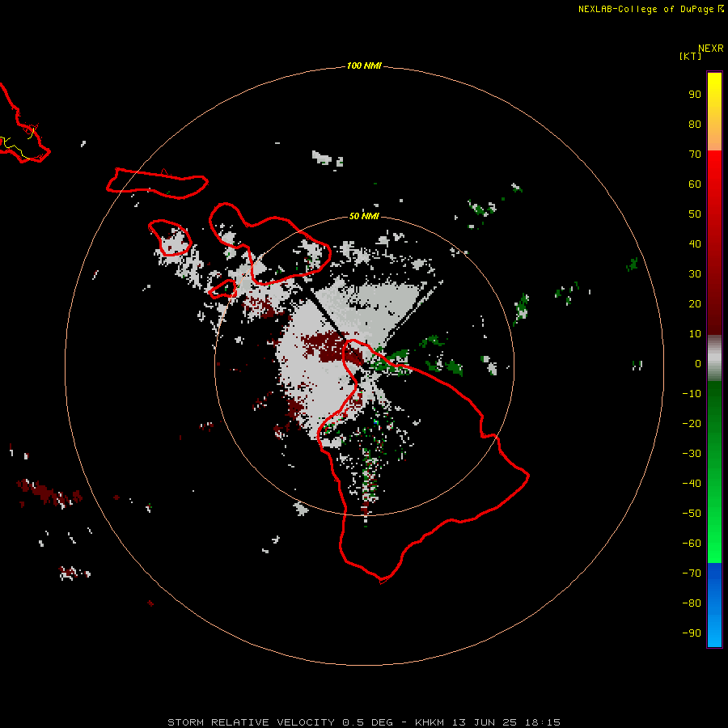
Task: Click the 50 NMI range ring label
Action: [364, 216]
